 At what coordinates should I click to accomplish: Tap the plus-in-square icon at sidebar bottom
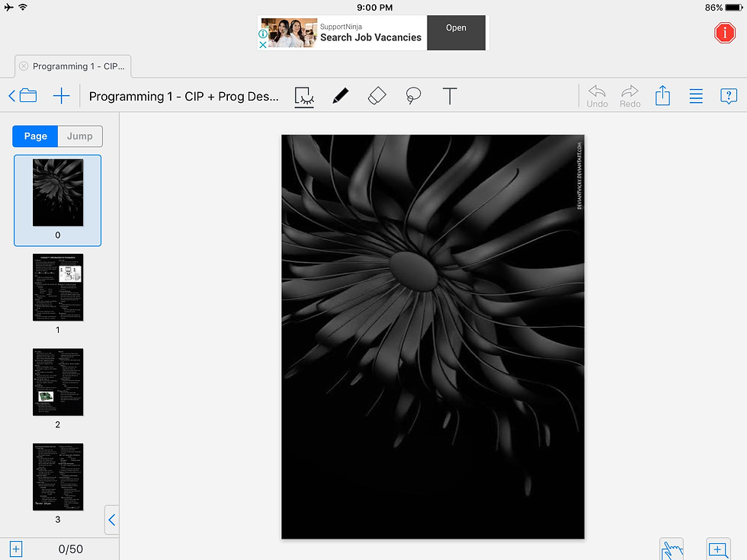(16, 549)
